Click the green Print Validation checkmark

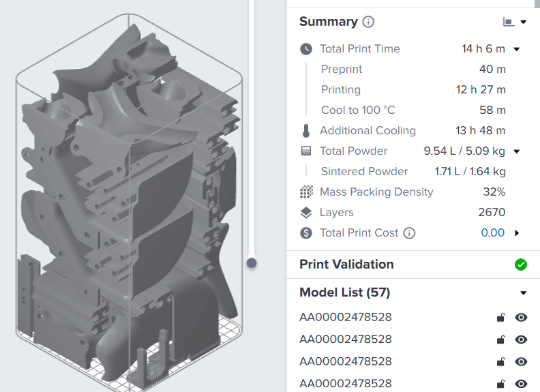click(521, 265)
